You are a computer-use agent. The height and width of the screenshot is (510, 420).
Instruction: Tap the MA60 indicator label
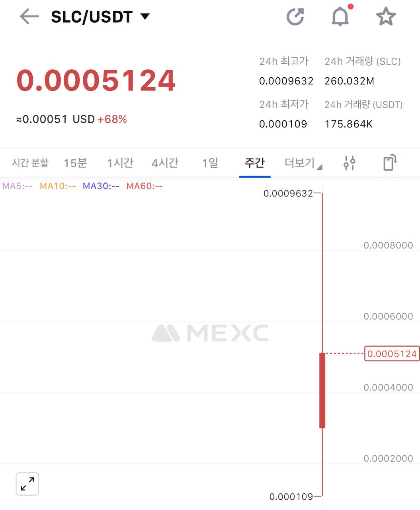[x=145, y=186]
